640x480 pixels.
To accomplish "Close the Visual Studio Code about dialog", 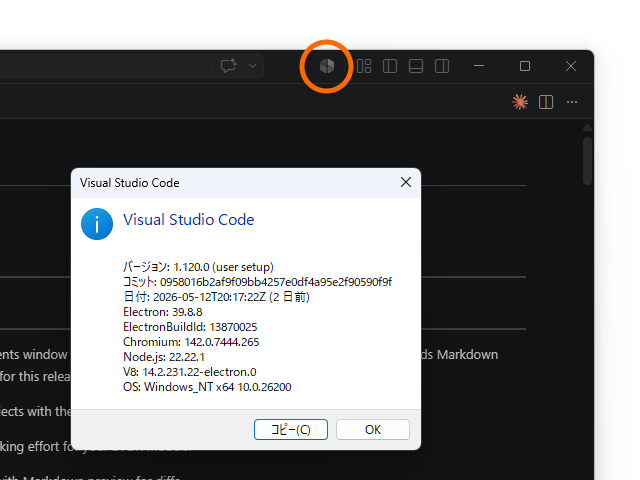I will (x=406, y=182).
